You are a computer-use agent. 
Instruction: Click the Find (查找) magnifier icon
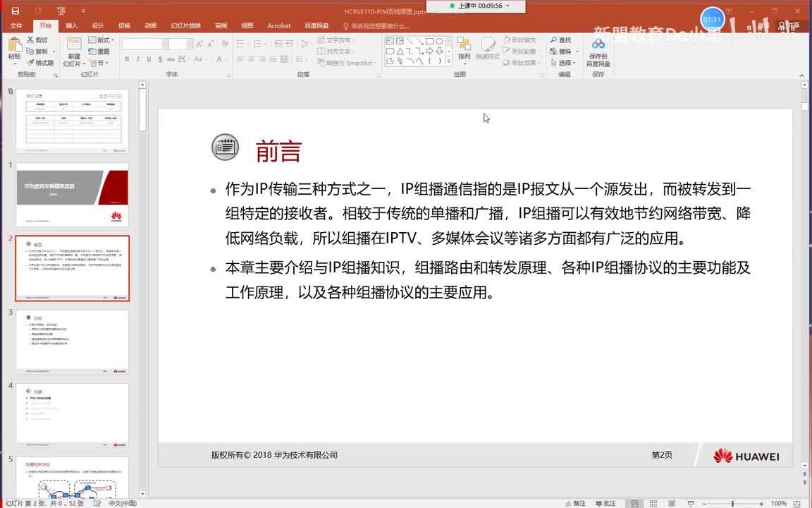553,40
